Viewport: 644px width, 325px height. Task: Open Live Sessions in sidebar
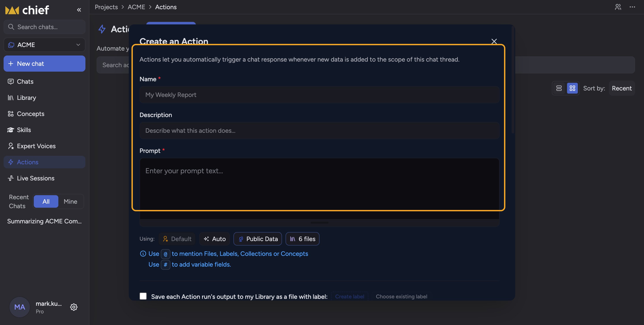click(x=44, y=178)
